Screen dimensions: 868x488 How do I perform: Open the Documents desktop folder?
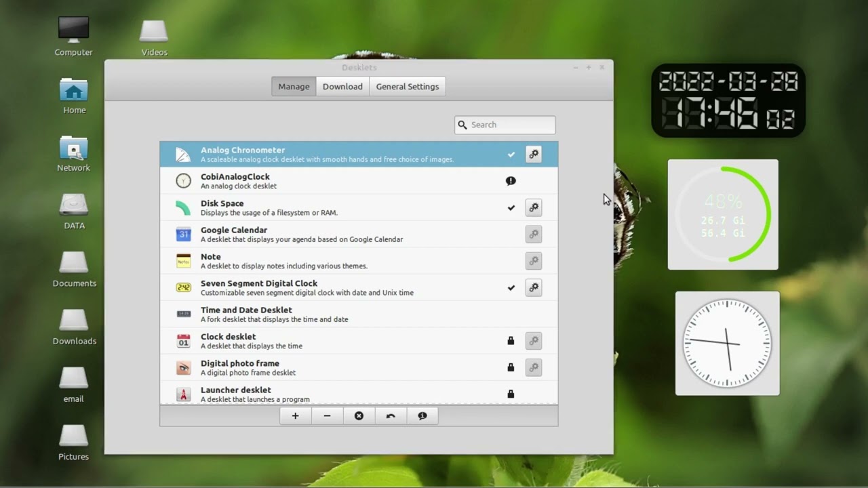pos(74,269)
